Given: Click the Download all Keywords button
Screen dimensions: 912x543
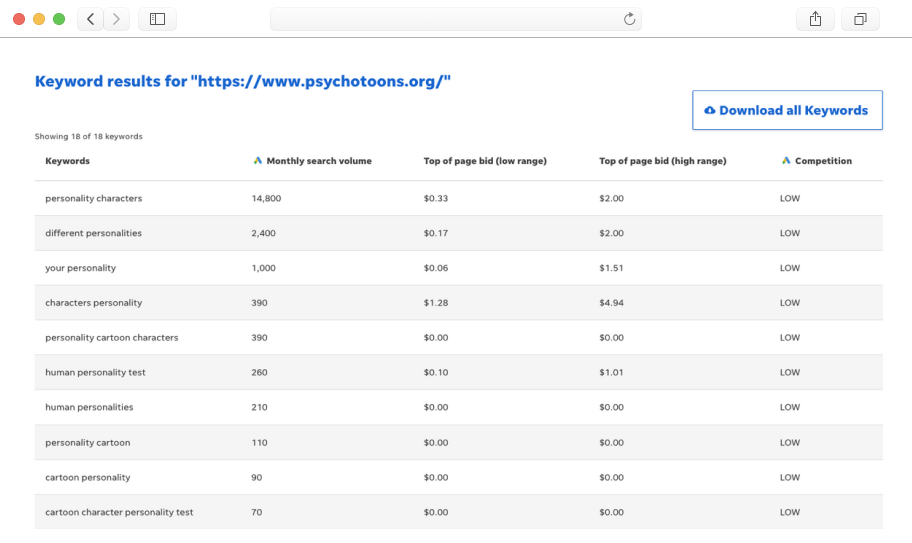Looking at the screenshot, I should pyautogui.click(x=787, y=110).
